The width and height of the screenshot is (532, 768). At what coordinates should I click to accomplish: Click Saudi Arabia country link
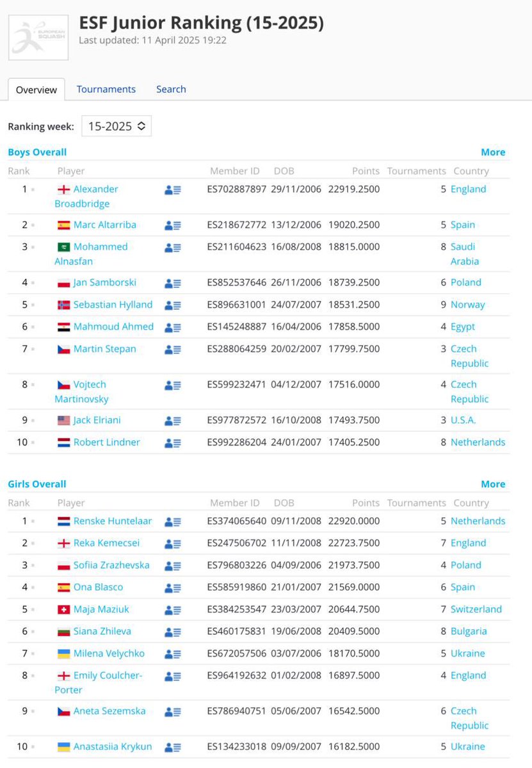pyautogui.click(x=465, y=253)
